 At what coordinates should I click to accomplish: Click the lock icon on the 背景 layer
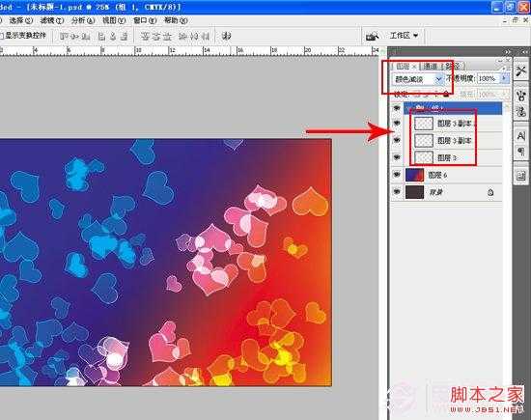(490, 192)
